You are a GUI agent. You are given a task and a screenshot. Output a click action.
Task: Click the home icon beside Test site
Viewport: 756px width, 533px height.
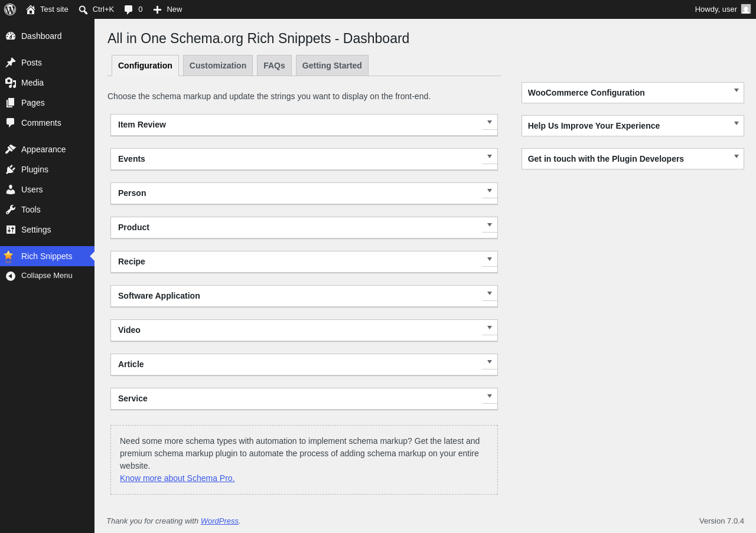[31, 9]
